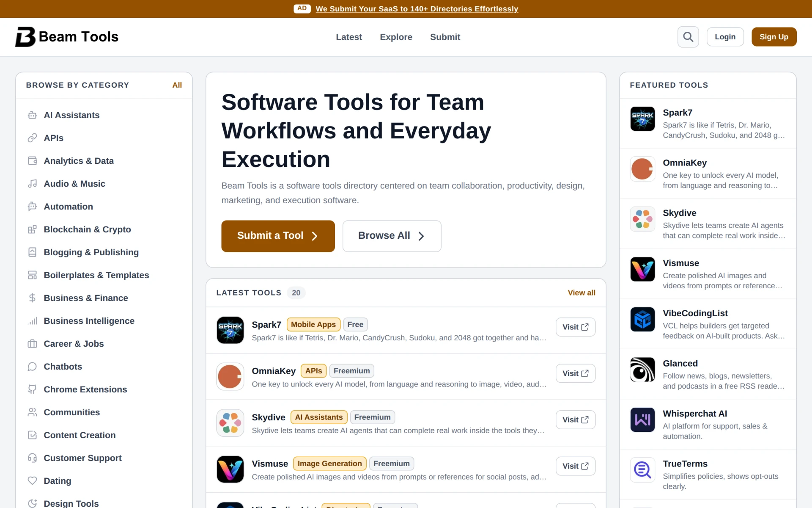Click the Free badge on Spark7
This screenshot has width=812, height=508.
click(355, 324)
